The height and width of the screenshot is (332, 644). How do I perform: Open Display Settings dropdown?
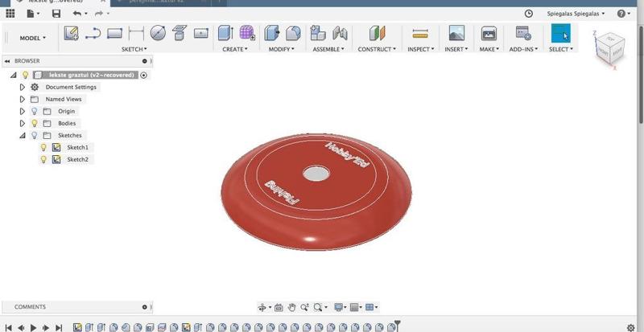click(x=340, y=307)
